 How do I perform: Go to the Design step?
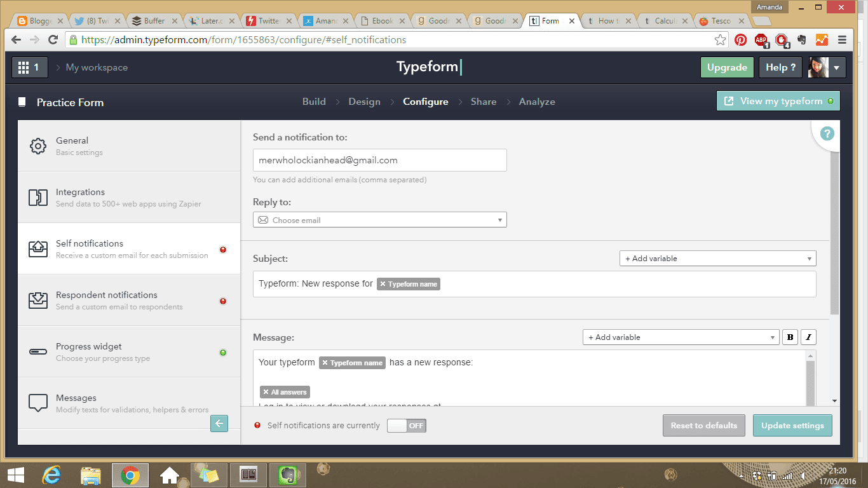(364, 102)
